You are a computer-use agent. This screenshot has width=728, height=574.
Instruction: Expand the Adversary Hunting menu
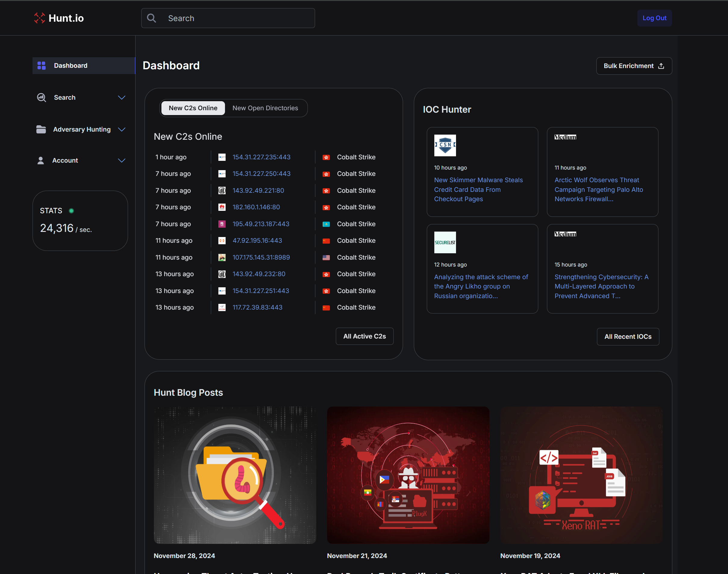tap(121, 129)
